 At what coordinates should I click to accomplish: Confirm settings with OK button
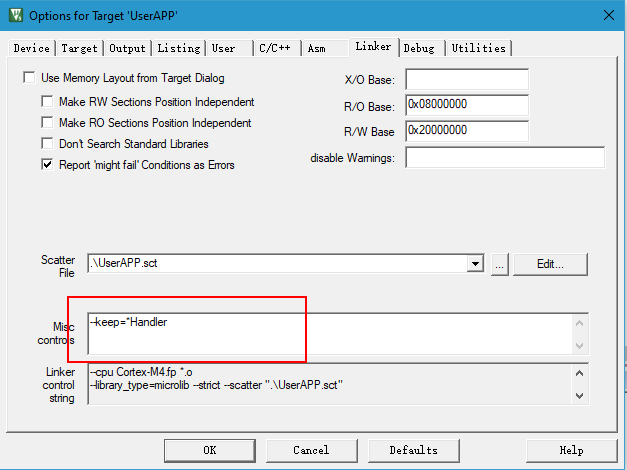[x=210, y=450]
